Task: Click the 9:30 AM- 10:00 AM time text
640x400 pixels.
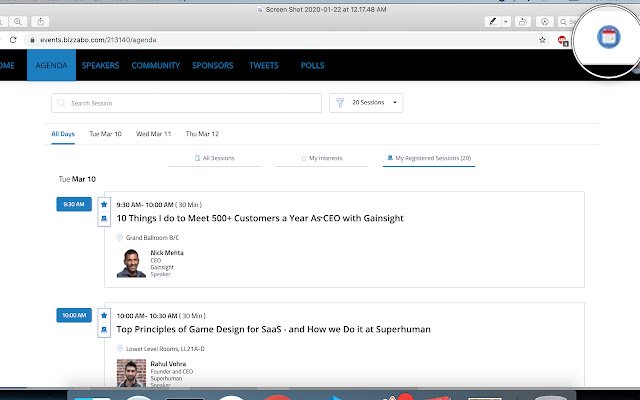Action: pos(145,204)
